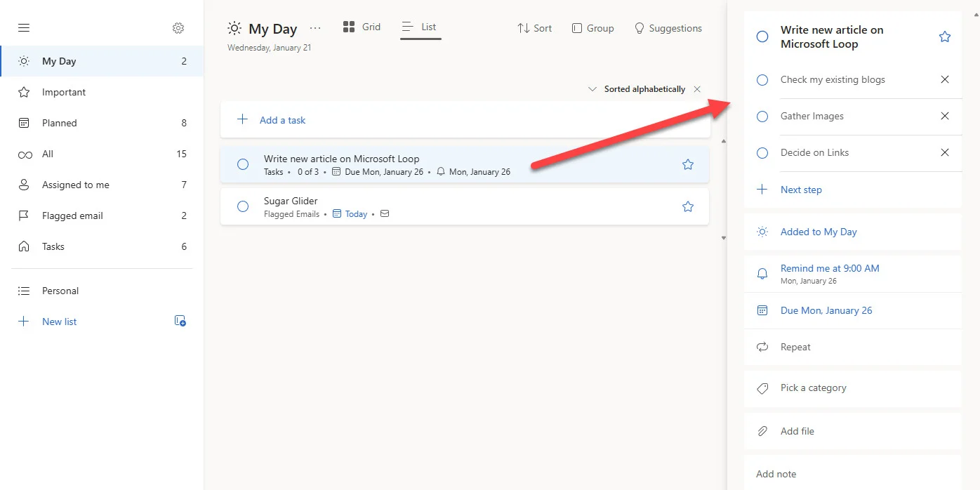The height and width of the screenshot is (490, 980).
Task: Click the paperclip icon beside Add file
Action: pos(762,431)
